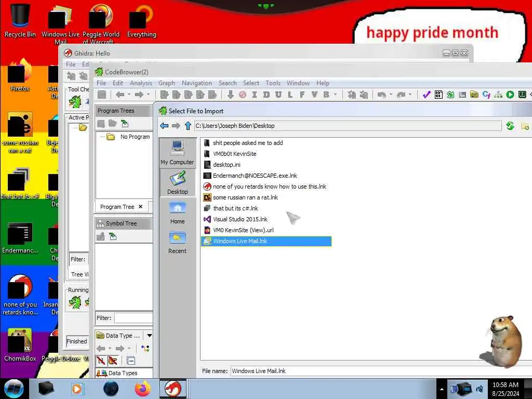Open the redo history dropdown arrow
The image size is (532, 399).
point(410,95)
